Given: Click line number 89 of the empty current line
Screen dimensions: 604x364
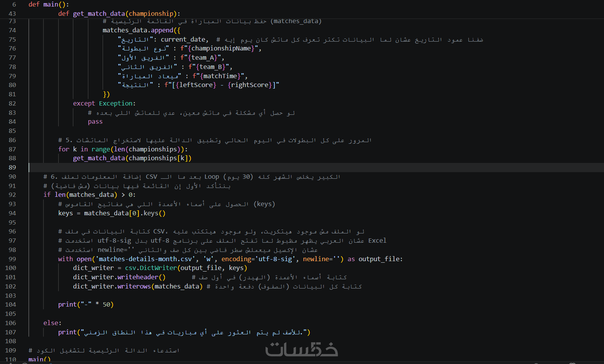Looking at the screenshot, I should (12, 167).
